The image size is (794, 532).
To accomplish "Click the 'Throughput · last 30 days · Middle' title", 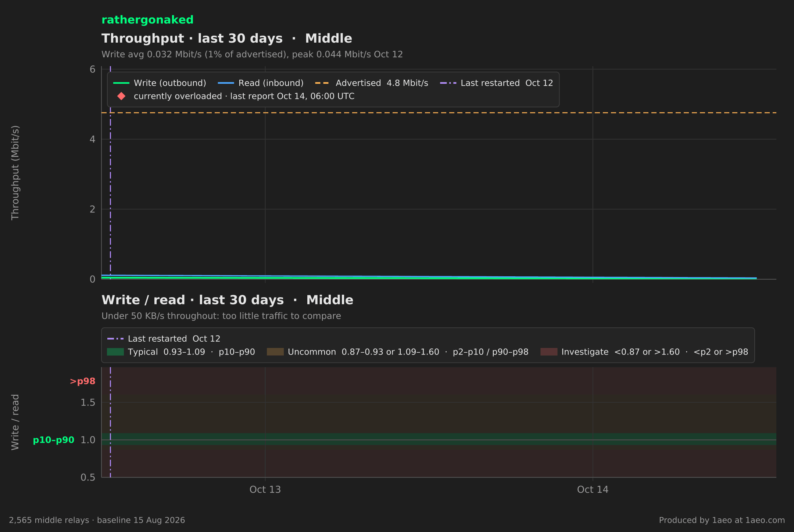I will (x=227, y=39).
